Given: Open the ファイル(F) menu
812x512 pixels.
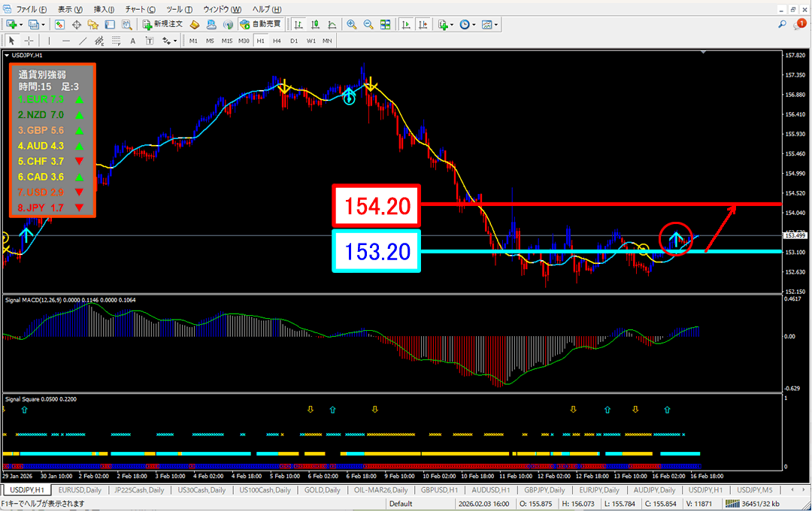Looking at the screenshot, I should point(30,9).
